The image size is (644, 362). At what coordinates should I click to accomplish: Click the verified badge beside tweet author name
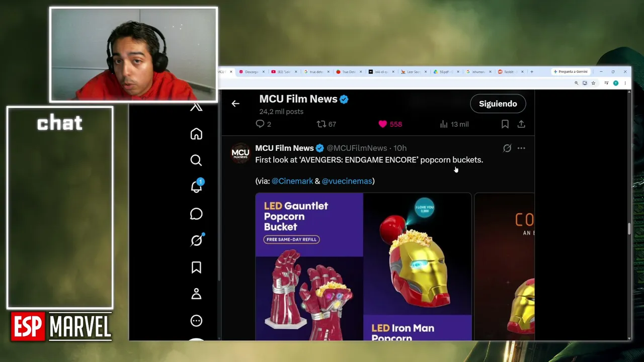[320, 148]
